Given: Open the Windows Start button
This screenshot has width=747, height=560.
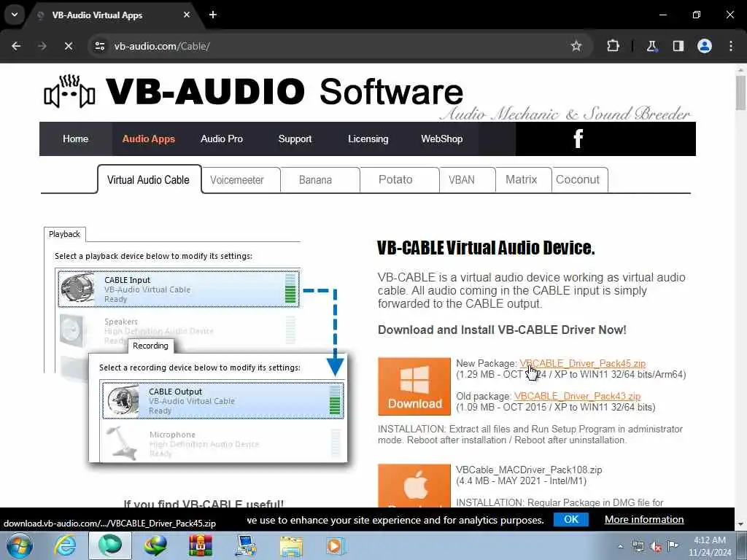Looking at the screenshot, I should coord(18,545).
